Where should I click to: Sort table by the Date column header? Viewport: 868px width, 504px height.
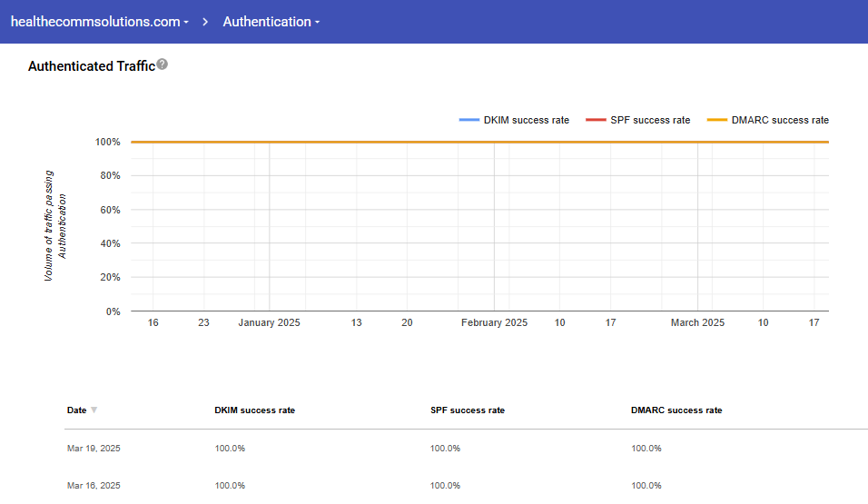pos(76,410)
